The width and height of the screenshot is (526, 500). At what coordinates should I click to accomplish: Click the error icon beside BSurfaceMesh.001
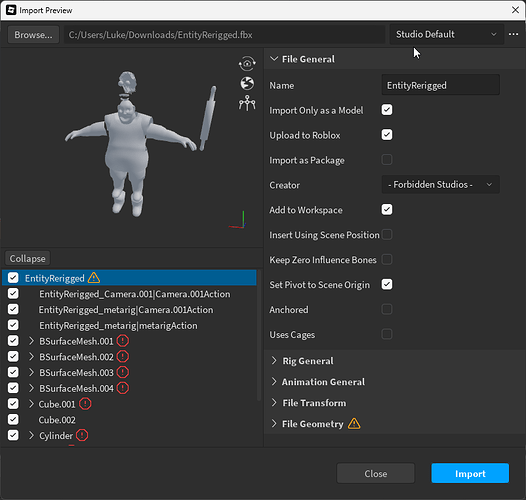(123, 341)
